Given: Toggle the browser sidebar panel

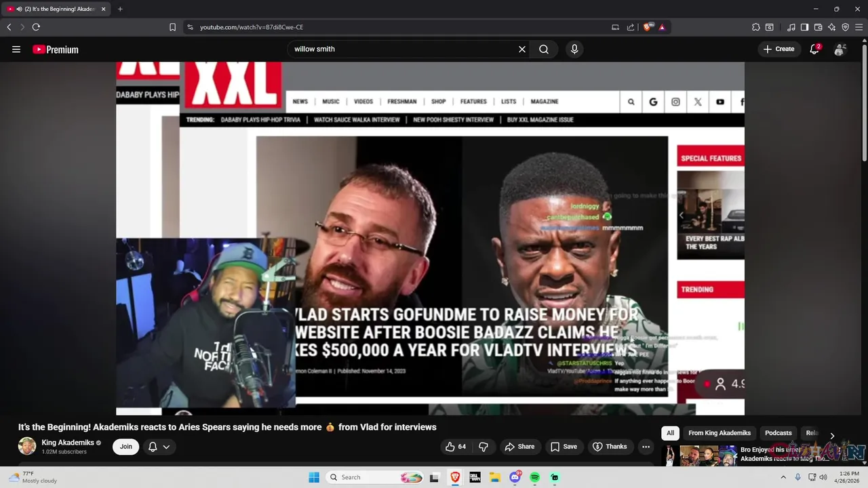Looking at the screenshot, I should pos(804,27).
